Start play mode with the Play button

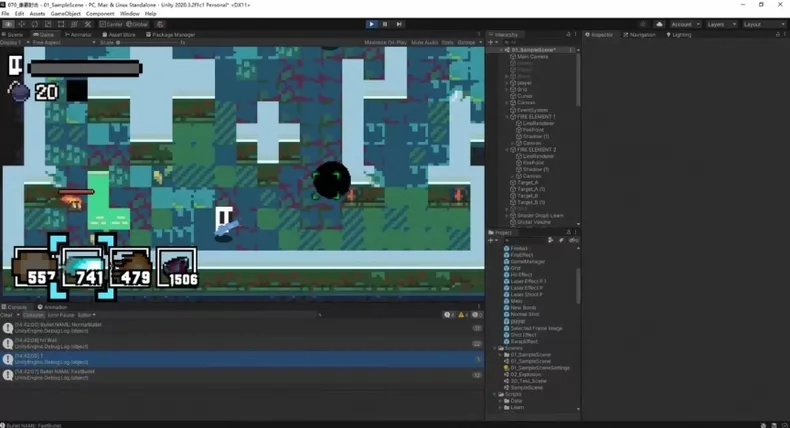[371, 24]
